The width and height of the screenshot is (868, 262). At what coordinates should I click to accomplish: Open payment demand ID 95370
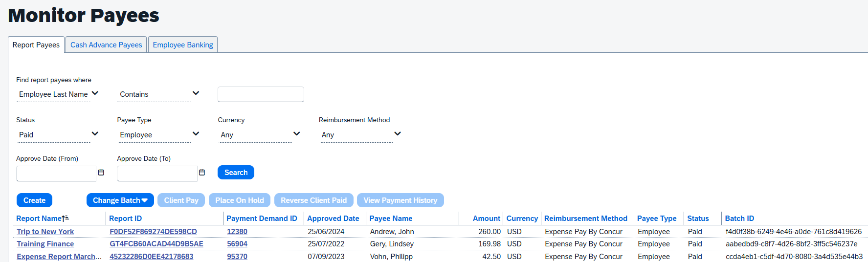point(237,257)
